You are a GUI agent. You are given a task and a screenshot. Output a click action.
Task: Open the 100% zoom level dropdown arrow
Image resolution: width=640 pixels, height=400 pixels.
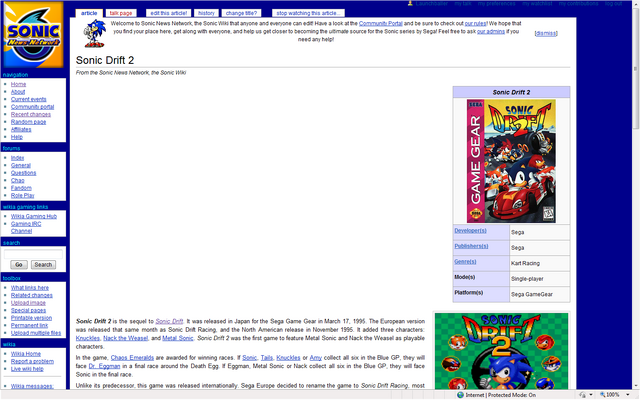(x=628, y=395)
